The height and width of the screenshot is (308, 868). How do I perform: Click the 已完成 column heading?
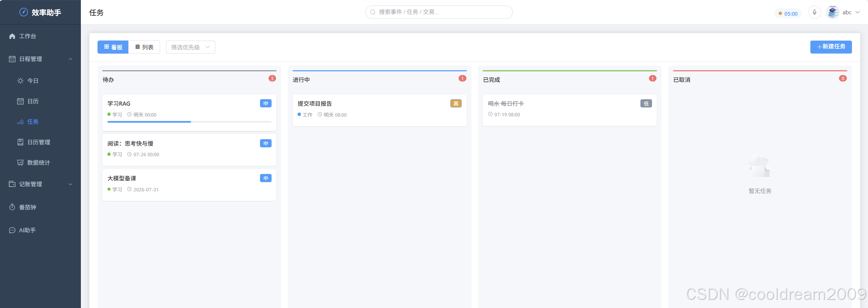tap(491, 80)
